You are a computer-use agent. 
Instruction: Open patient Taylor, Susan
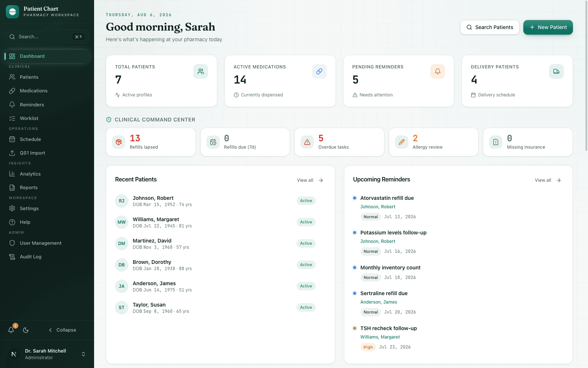pyautogui.click(x=220, y=308)
